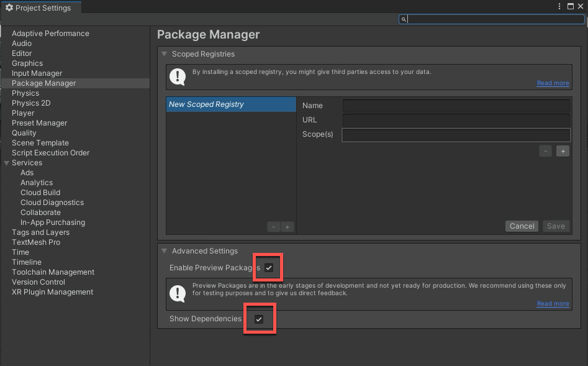The width and height of the screenshot is (588, 366).
Task: Click the plus icon to add a scoped registry
Action: pyautogui.click(x=287, y=226)
